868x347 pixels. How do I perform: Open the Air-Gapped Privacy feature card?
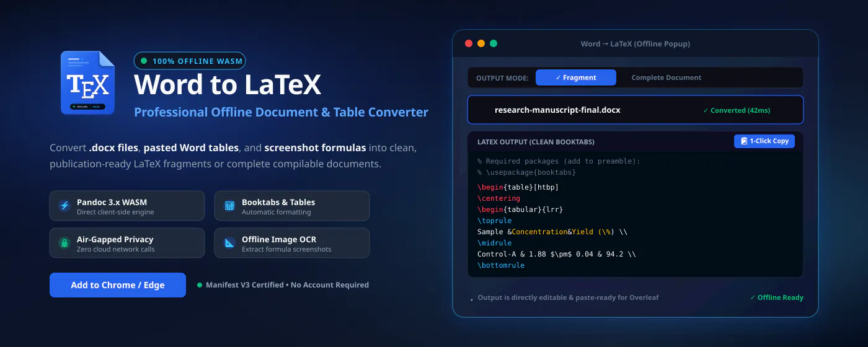click(x=127, y=243)
